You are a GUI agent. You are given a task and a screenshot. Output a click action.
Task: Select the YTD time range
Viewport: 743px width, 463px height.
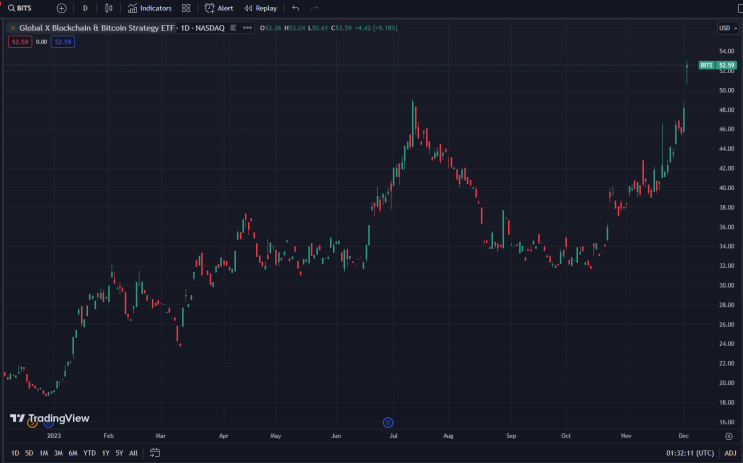tap(89, 453)
